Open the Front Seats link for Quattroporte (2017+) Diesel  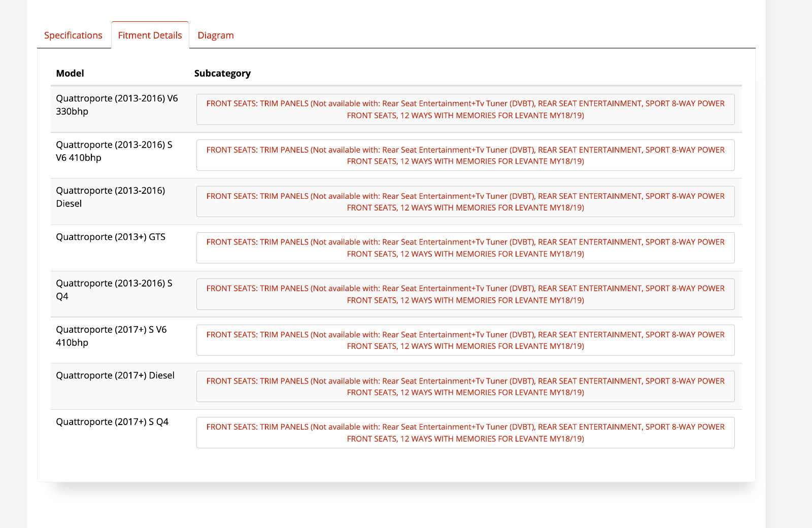point(465,386)
